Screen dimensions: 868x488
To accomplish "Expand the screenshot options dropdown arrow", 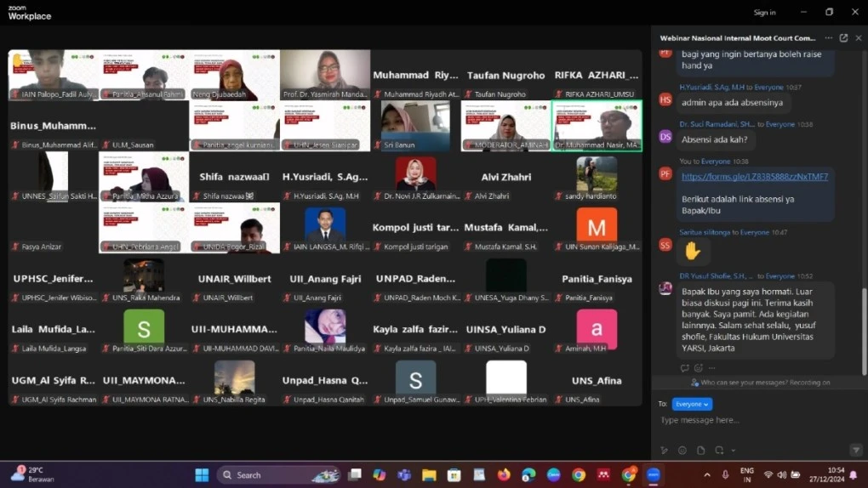I will [x=733, y=451].
